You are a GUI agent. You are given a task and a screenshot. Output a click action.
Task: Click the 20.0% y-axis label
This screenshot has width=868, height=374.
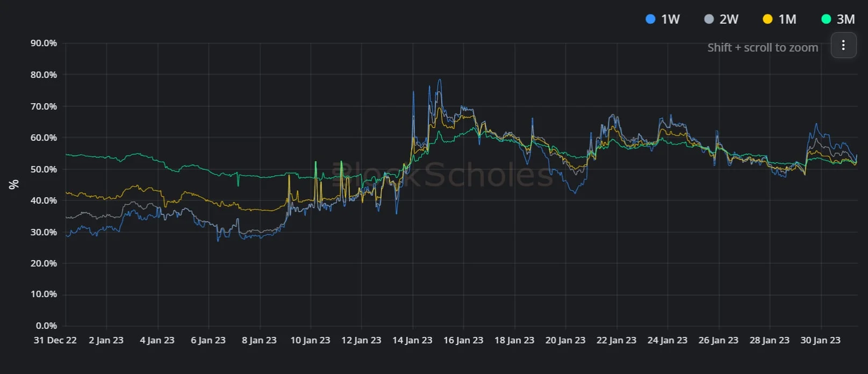[x=44, y=263]
